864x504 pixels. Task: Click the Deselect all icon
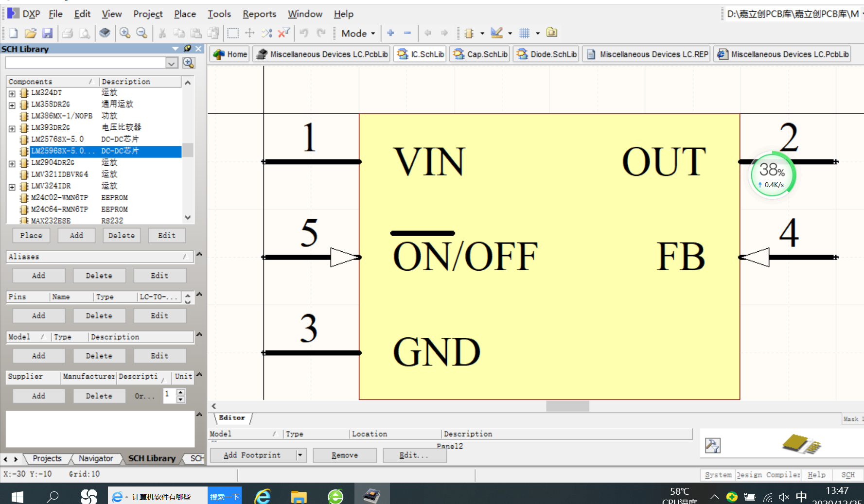click(266, 33)
